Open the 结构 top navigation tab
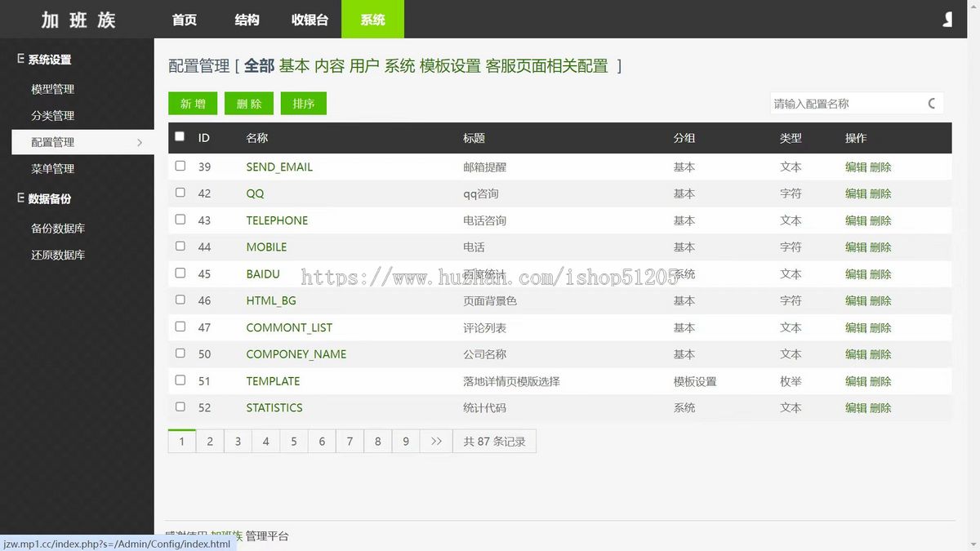Image resolution: width=980 pixels, height=551 pixels. tap(247, 20)
